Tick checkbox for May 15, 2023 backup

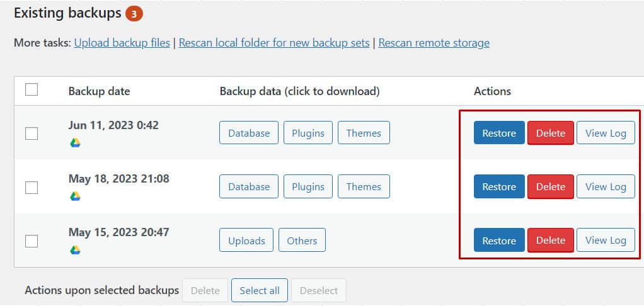(32, 241)
